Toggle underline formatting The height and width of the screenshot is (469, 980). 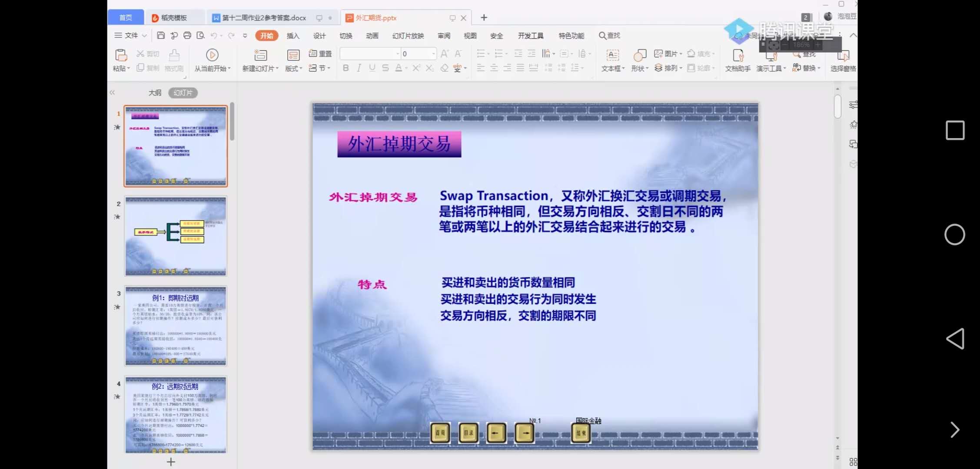(x=372, y=68)
